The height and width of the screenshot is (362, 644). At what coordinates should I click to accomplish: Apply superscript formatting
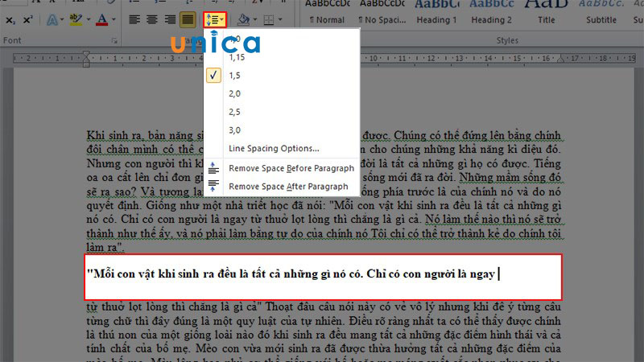coord(27,19)
